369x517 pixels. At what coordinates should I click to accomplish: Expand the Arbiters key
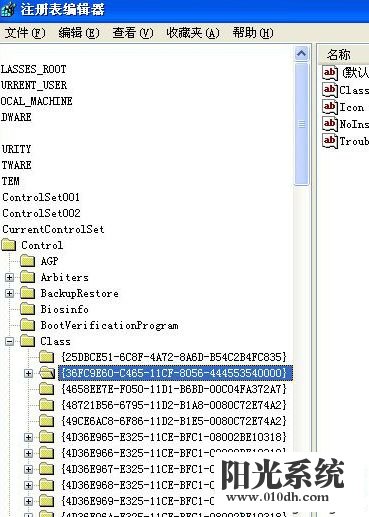(10, 277)
